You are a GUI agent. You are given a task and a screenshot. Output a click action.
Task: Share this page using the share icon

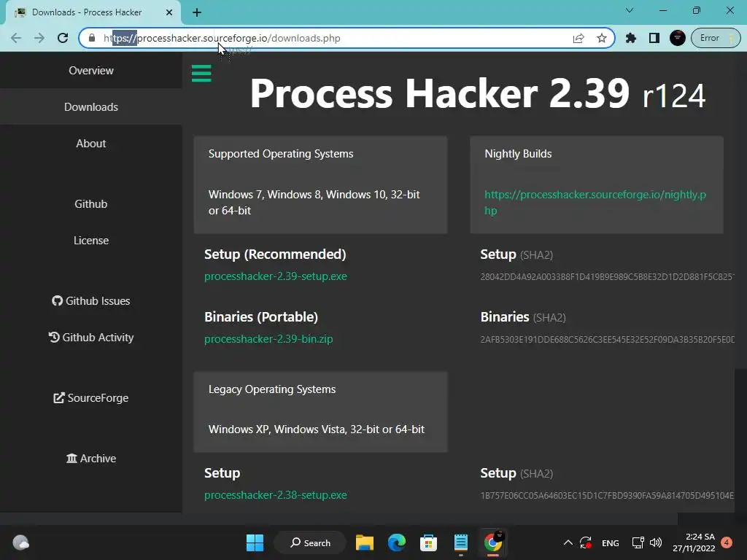pos(578,38)
